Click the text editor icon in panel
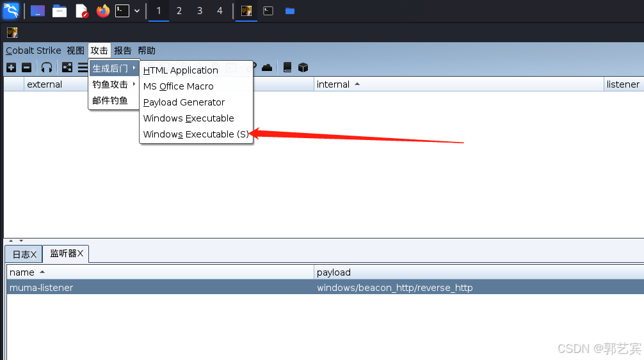The height and width of the screenshot is (360, 644). pos(82,11)
